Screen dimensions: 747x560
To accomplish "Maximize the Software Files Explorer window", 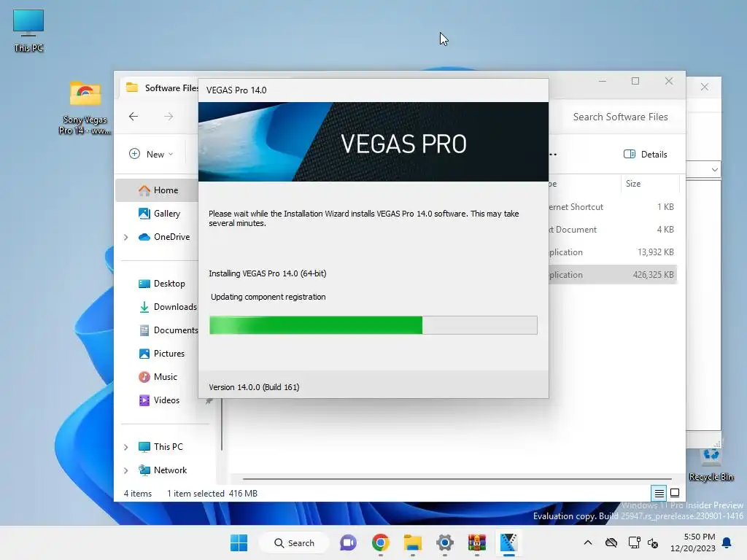I will coord(635,82).
